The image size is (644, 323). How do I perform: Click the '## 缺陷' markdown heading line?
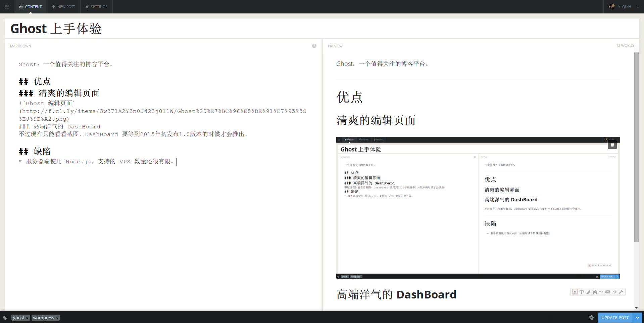(35, 151)
